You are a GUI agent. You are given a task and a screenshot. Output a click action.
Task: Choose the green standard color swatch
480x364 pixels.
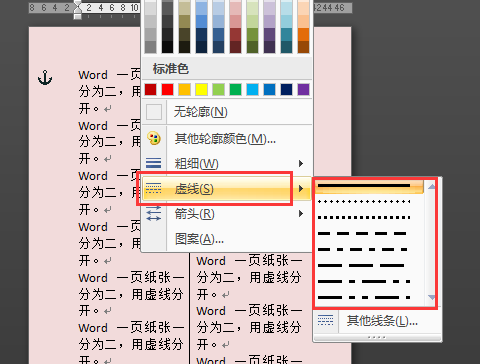pyautogui.click(x=235, y=90)
